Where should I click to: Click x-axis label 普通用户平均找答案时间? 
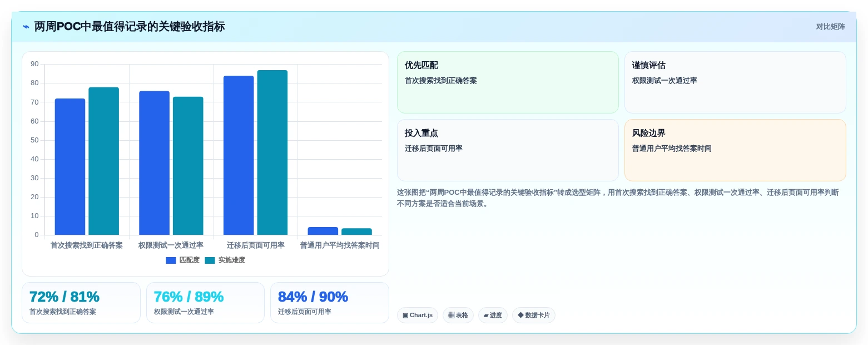point(340,245)
